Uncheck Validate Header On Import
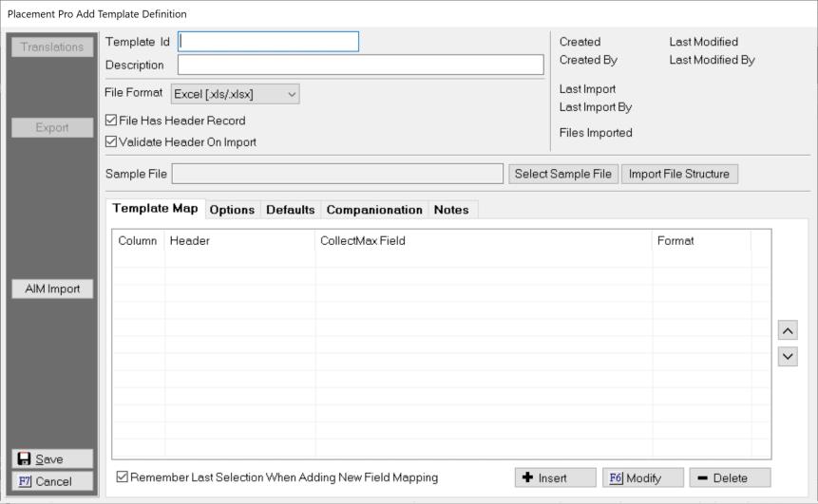This screenshot has width=818, height=504. tap(111, 142)
